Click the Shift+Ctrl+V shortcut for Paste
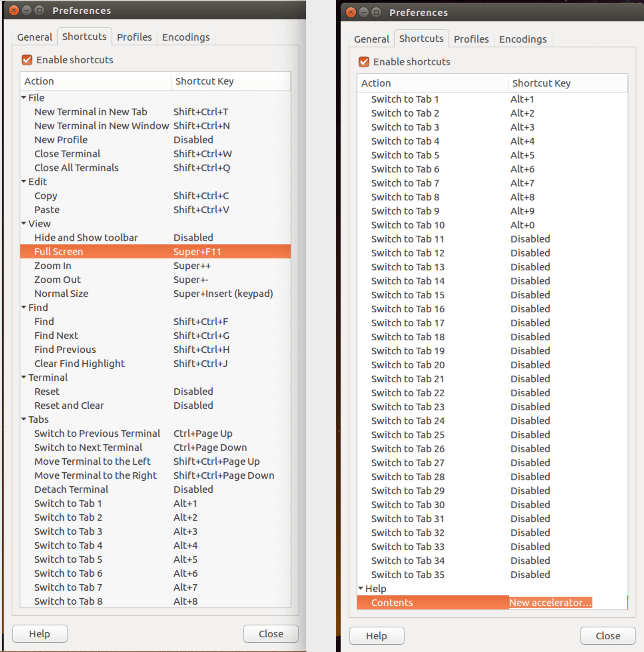This screenshot has width=644, height=652. pyautogui.click(x=201, y=209)
